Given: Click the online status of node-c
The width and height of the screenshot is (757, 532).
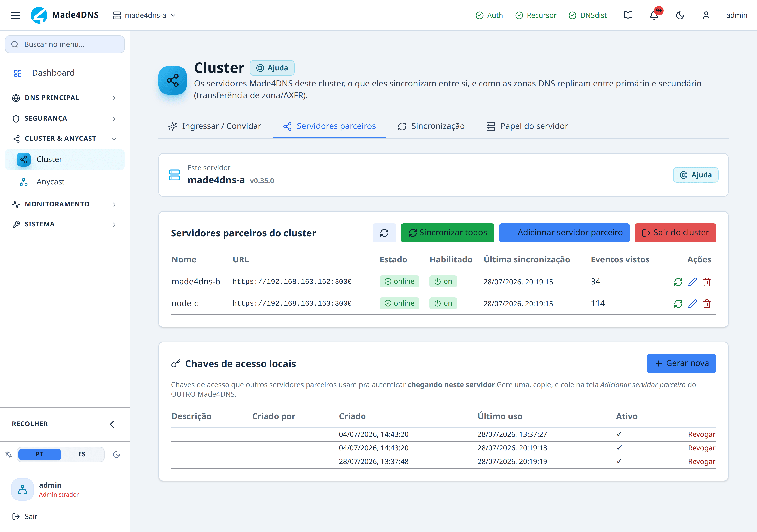Looking at the screenshot, I should click(x=399, y=303).
